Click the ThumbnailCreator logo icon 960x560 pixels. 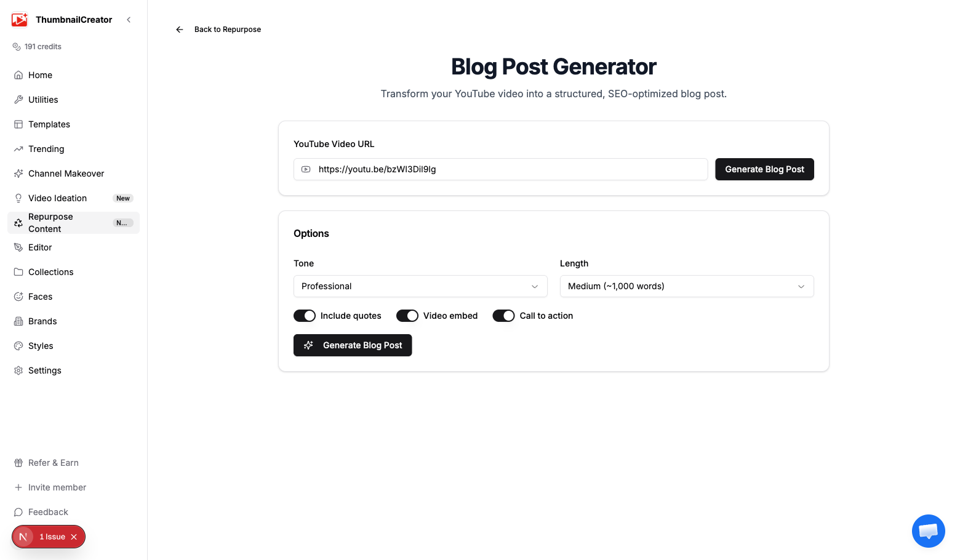pos(20,20)
